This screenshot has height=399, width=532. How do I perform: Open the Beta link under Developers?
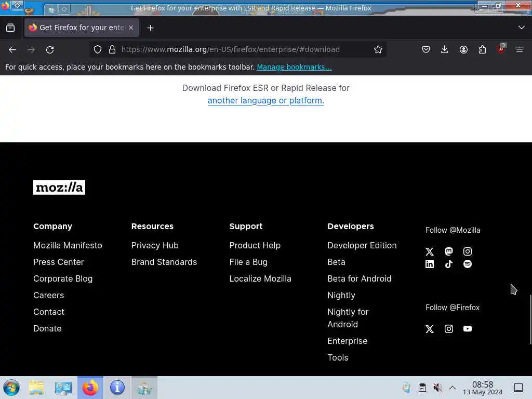click(336, 262)
